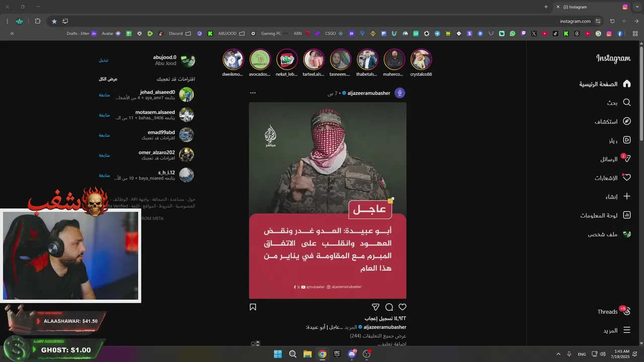Bookmark this page with the star icon

point(54,21)
